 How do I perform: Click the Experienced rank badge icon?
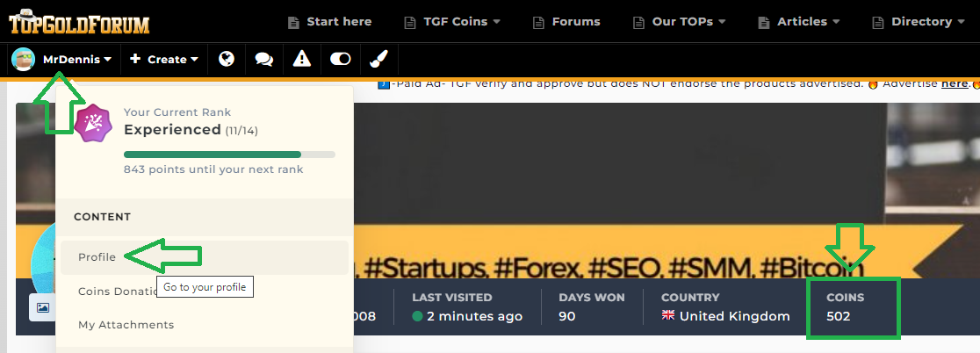click(x=93, y=122)
